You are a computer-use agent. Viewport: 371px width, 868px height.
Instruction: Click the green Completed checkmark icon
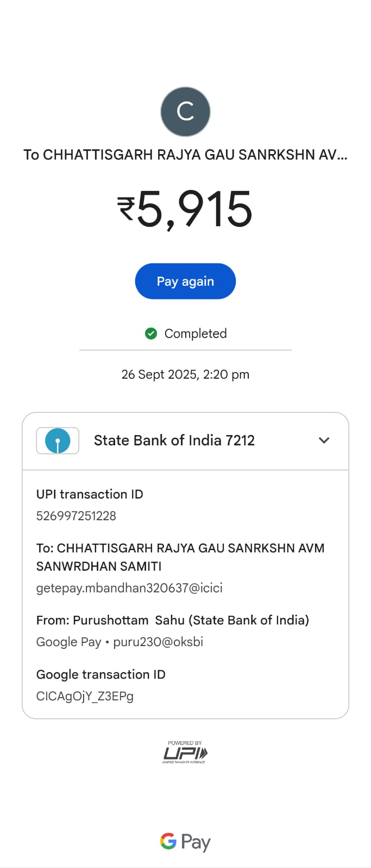(151, 334)
